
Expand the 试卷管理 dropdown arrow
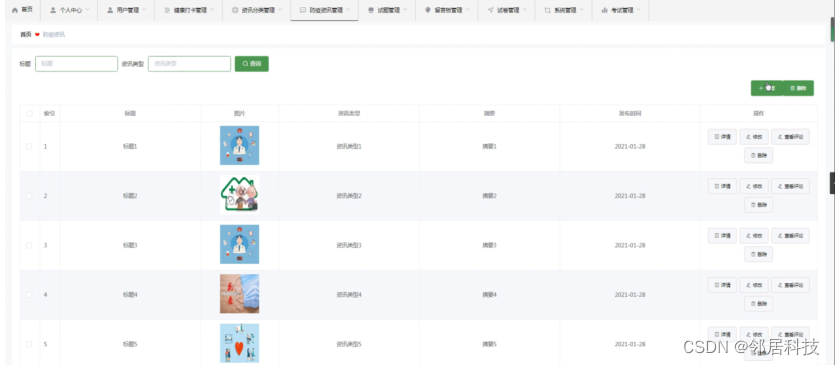click(x=526, y=10)
